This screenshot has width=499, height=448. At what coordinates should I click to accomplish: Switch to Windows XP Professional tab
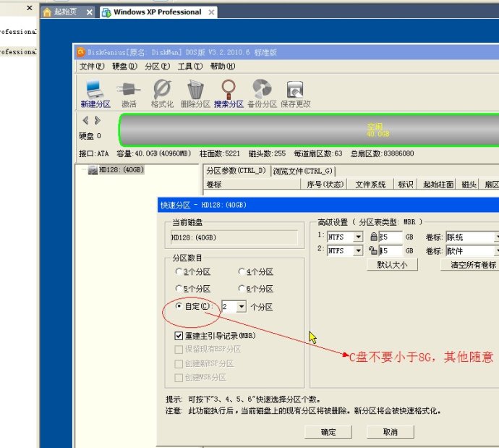point(158,12)
